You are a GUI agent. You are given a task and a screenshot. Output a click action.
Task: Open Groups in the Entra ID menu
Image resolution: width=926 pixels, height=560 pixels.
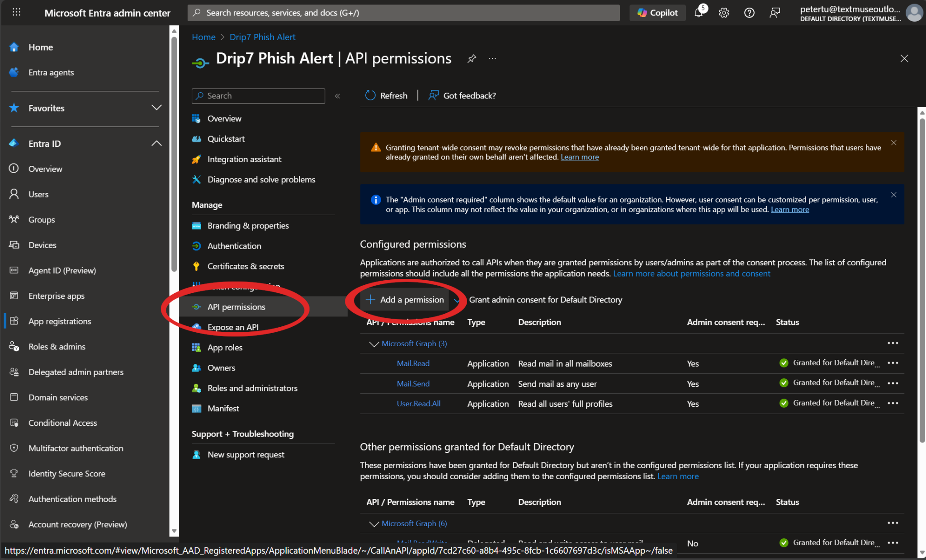coord(42,220)
